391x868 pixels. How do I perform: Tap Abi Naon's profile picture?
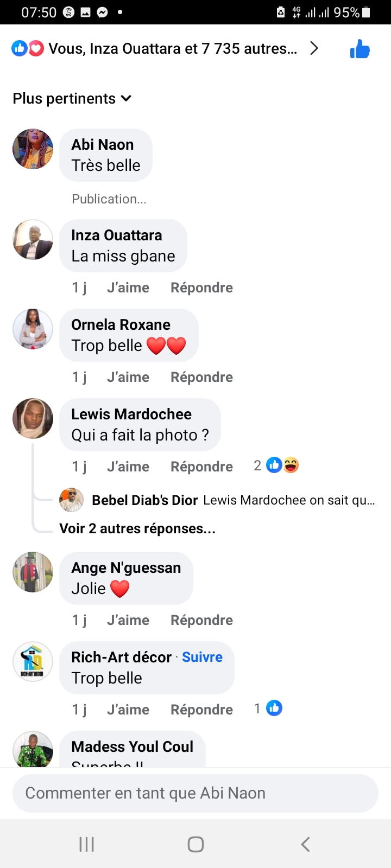coord(33,149)
